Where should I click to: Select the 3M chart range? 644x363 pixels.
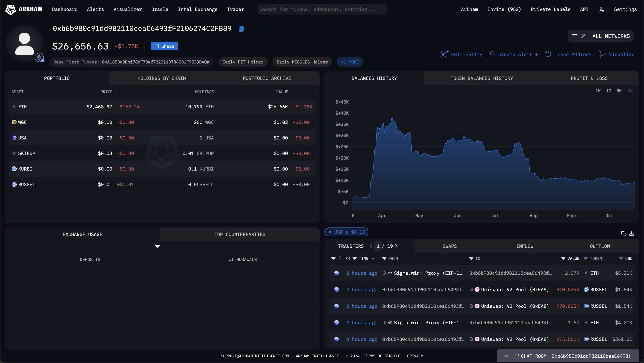click(619, 90)
